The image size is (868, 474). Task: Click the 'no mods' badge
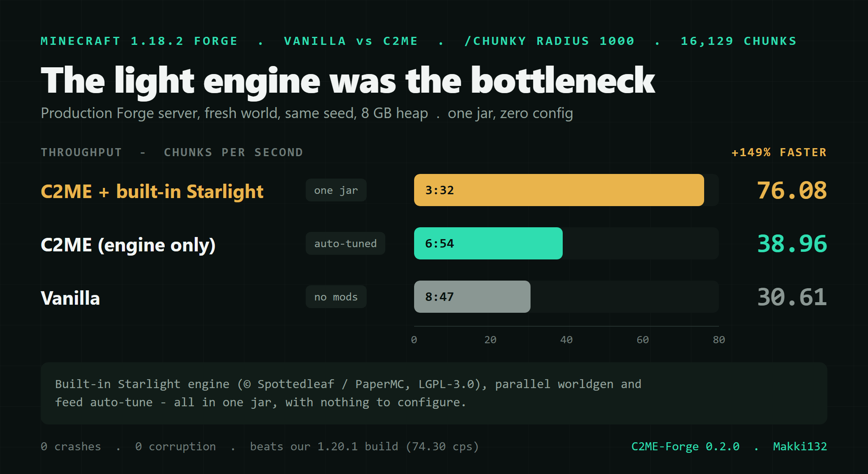(336, 297)
